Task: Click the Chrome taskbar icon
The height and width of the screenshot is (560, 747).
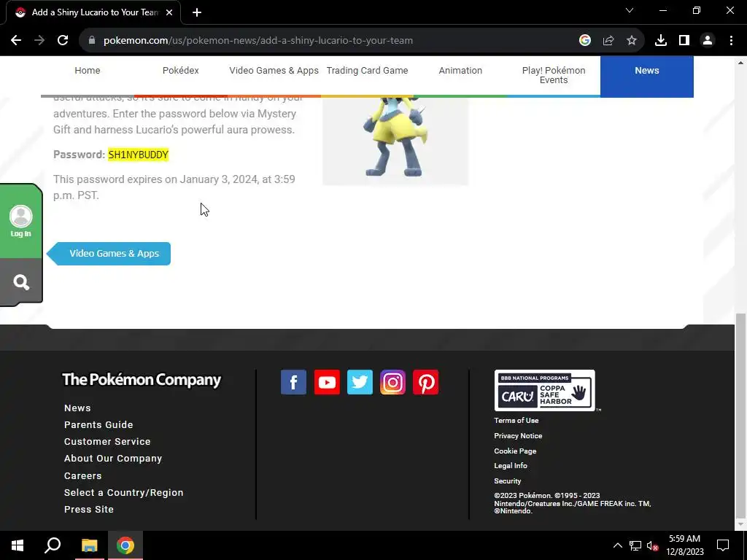Action: (125, 545)
